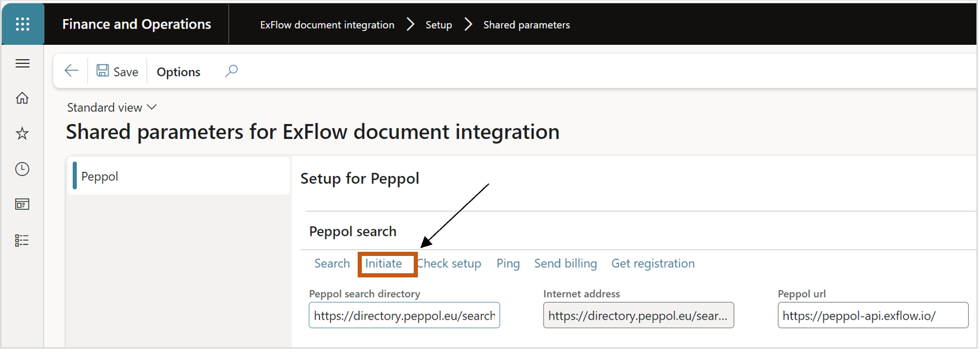980x352 pixels.
Task: Click the Save disk icon
Action: pos(103,71)
